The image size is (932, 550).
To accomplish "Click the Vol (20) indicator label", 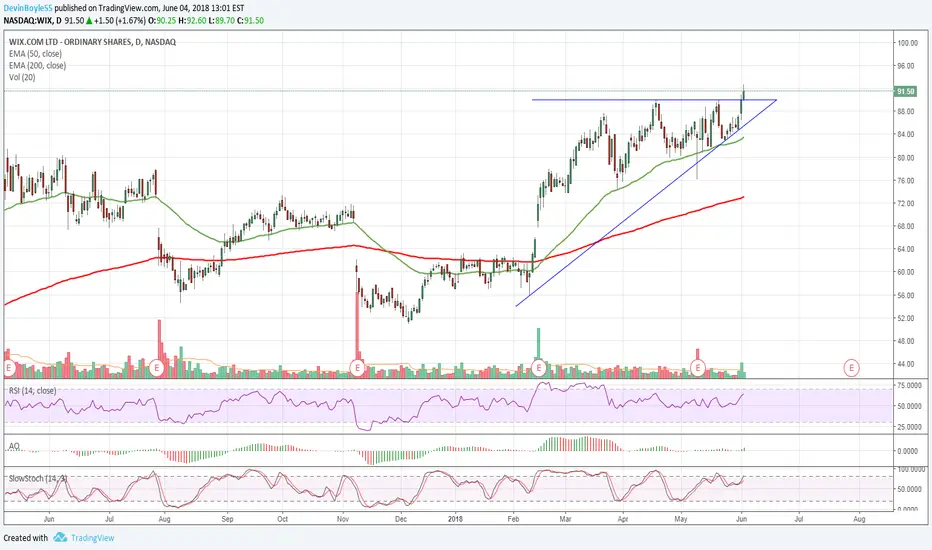I will pyautogui.click(x=22, y=77).
